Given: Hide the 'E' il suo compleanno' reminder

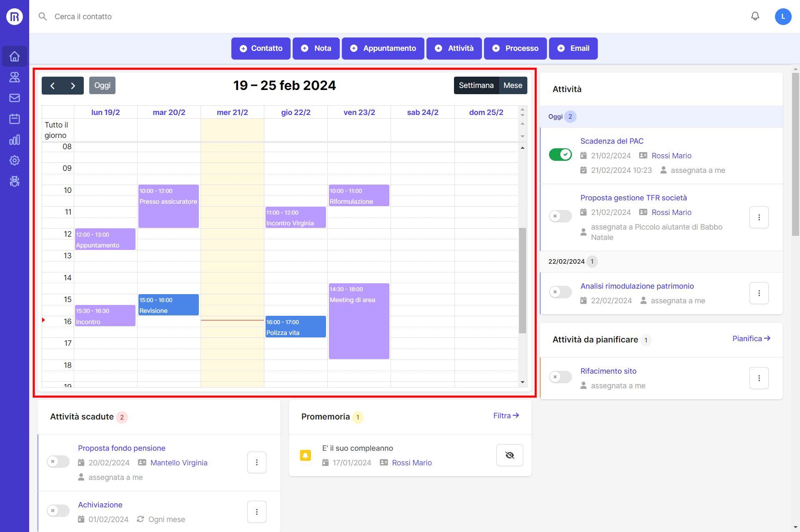Looking at the screenshot, I should [509, 455].
